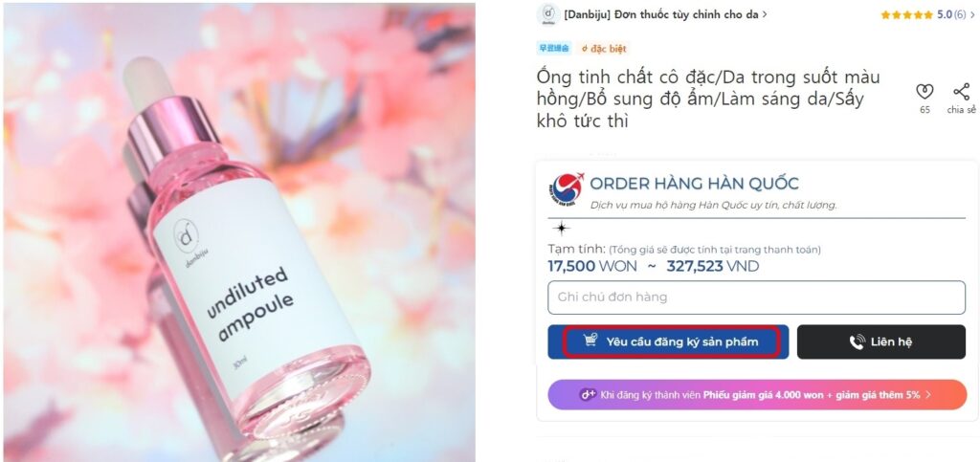Click the black Liên hệ button

[881, 341]
